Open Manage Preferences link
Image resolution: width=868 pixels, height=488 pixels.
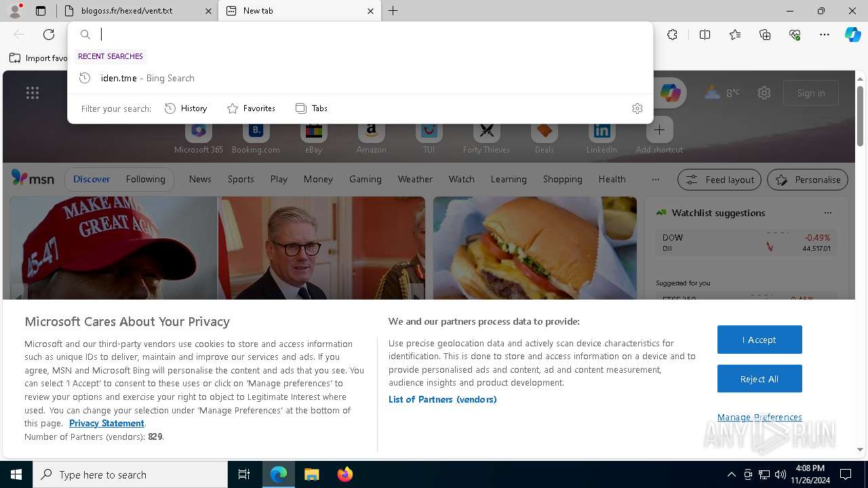coord(759,417)
